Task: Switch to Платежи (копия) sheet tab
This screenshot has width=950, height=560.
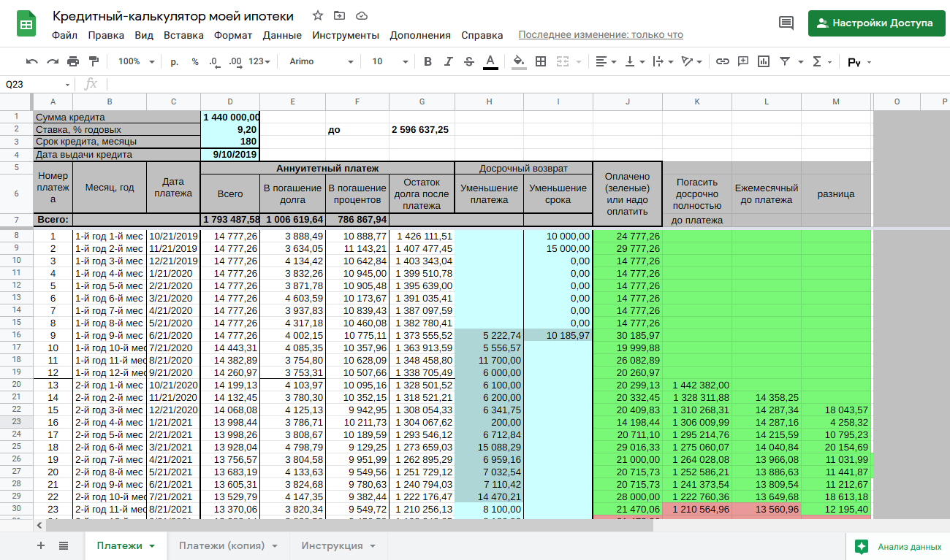Action: tap(228, 545)
